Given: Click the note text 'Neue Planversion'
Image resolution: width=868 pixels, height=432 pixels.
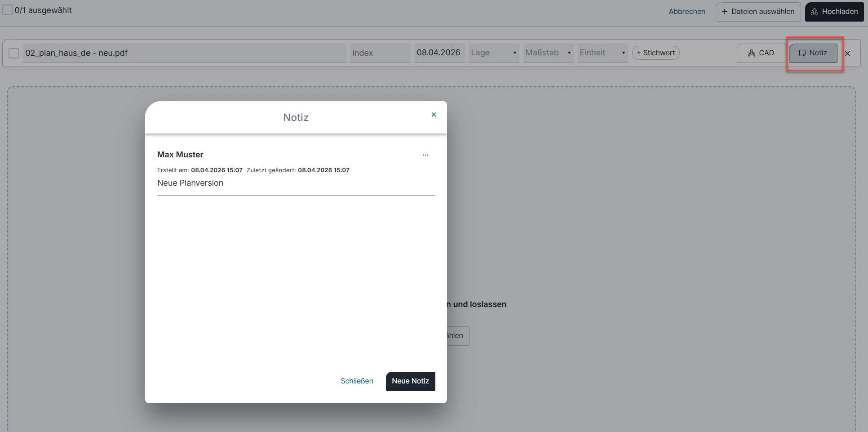Looking at the screenshot, I should tap(190, 183).
